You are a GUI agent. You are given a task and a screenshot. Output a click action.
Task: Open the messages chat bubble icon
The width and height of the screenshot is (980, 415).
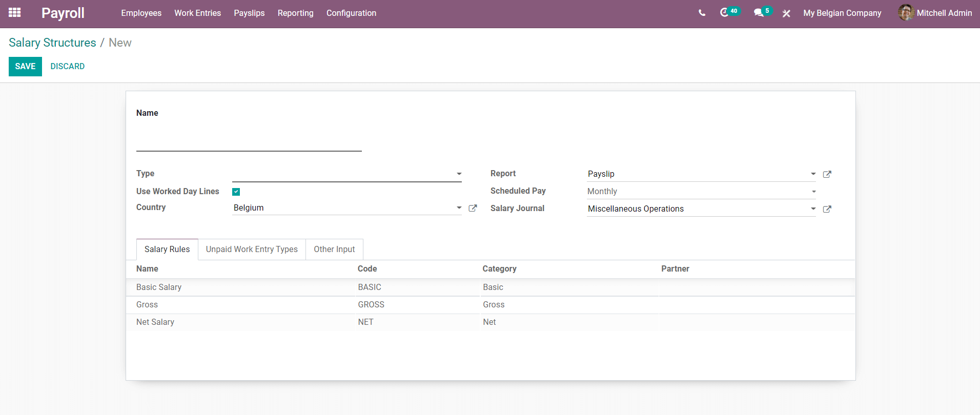[x=759, y=13]
